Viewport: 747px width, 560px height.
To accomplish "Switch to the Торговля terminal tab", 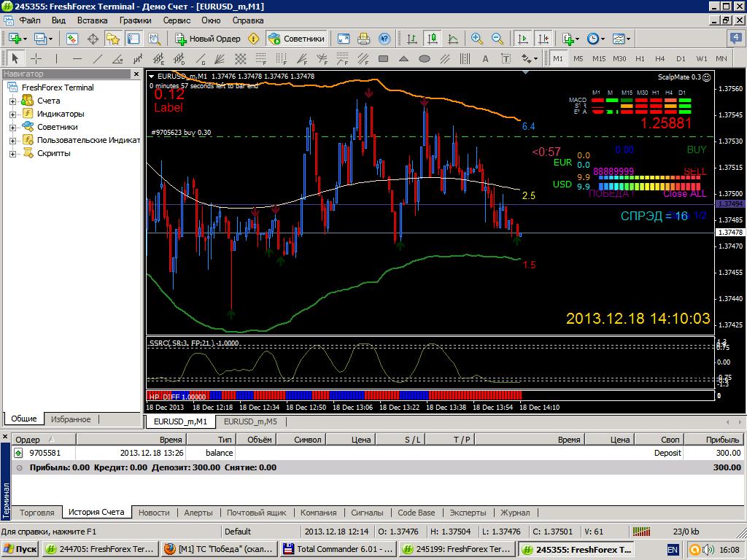I will pyautogui.click(x=36, y=513).
